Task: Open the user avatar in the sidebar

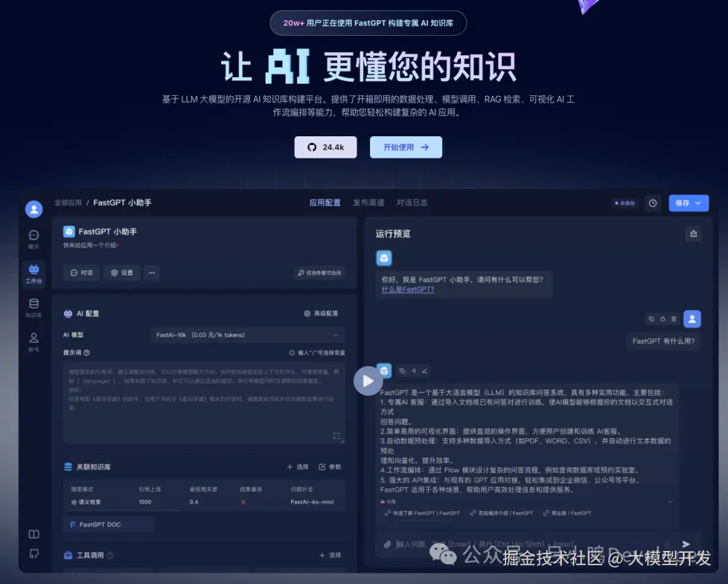Action: tap(34, 209)
